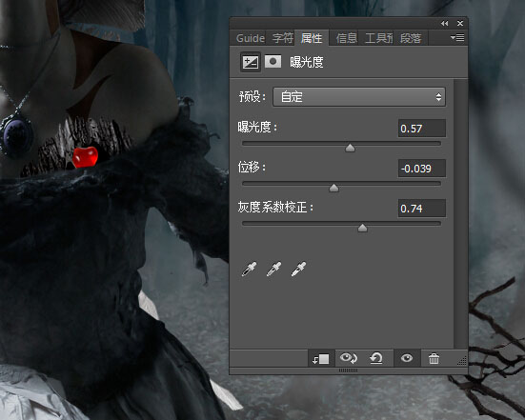Delete this adjustment layer
The height and width of the screenshot is (420, 525).
click(x=434, y=358)
